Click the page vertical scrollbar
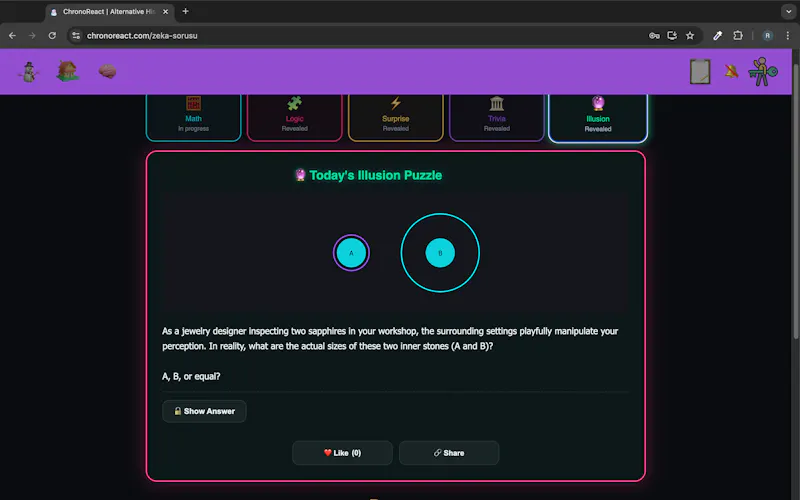800x500 pixels. [x=796, y=202]
